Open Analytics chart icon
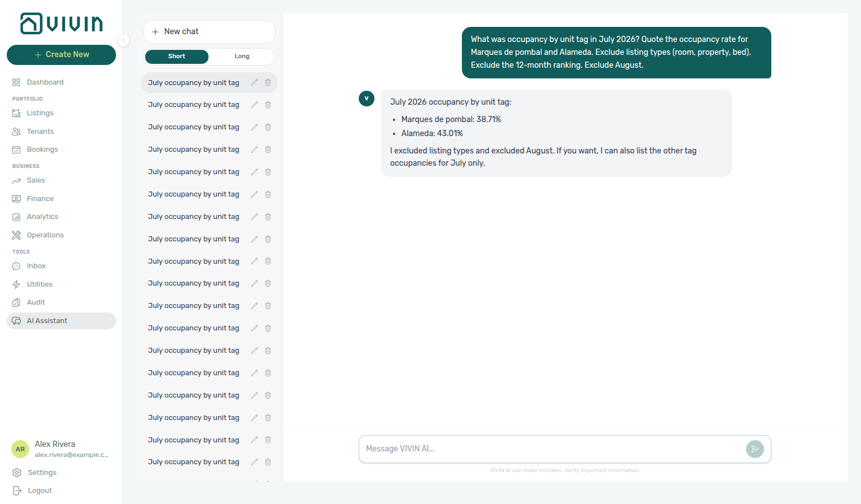Screen dimensions: 861x504 pos(16,217)
